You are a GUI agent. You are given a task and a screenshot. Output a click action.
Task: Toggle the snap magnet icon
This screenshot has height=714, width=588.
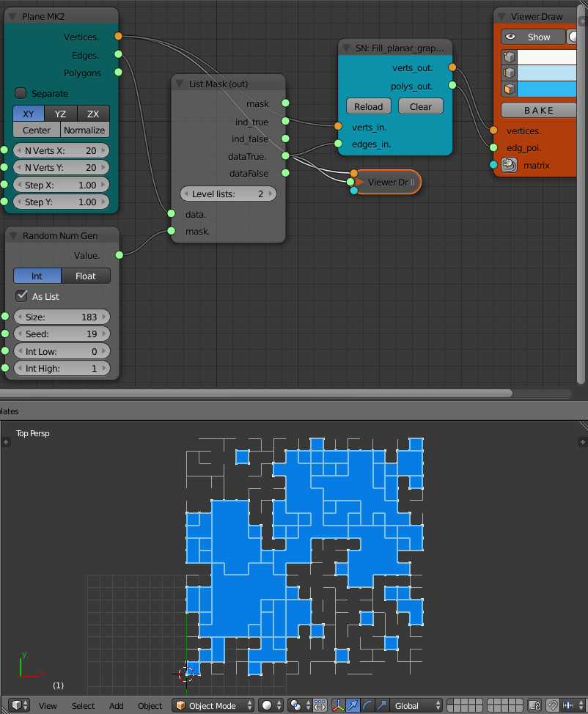click(553, 705)
